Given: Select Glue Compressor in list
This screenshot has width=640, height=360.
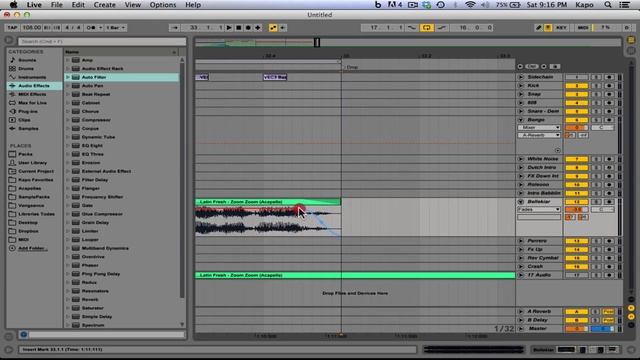Looking at the screenshot, I should (102, 214).
